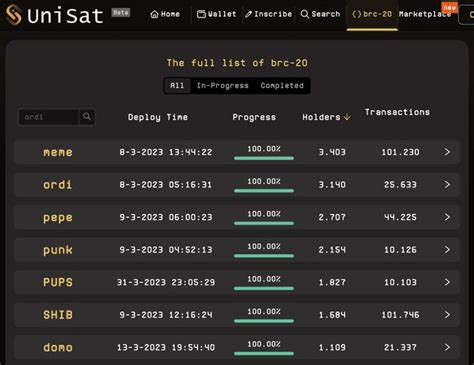Focus the ticker search input field
The height and width of the screenshot is (365, 474).
pos(49,117)
